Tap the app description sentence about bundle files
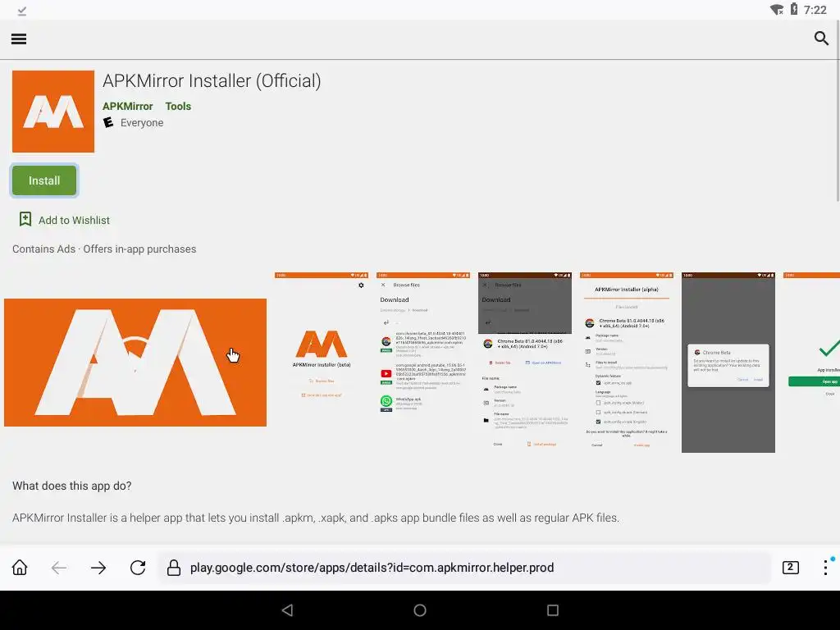This screenshot has height=630, width=840. [316, 518]
